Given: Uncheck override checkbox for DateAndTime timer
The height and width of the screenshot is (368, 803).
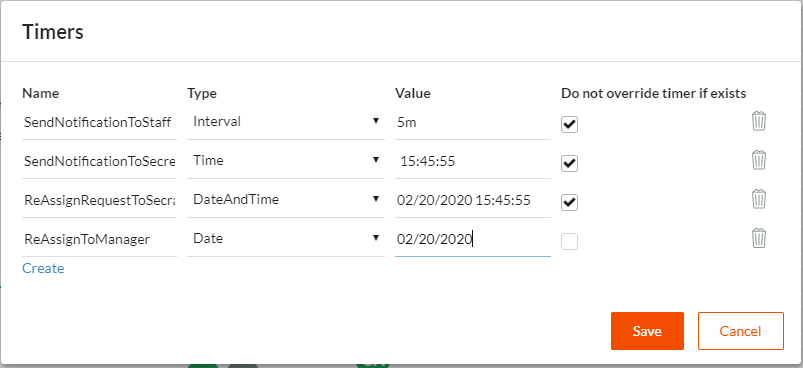Looking at the screenshot, I should (x=569, y=202).
